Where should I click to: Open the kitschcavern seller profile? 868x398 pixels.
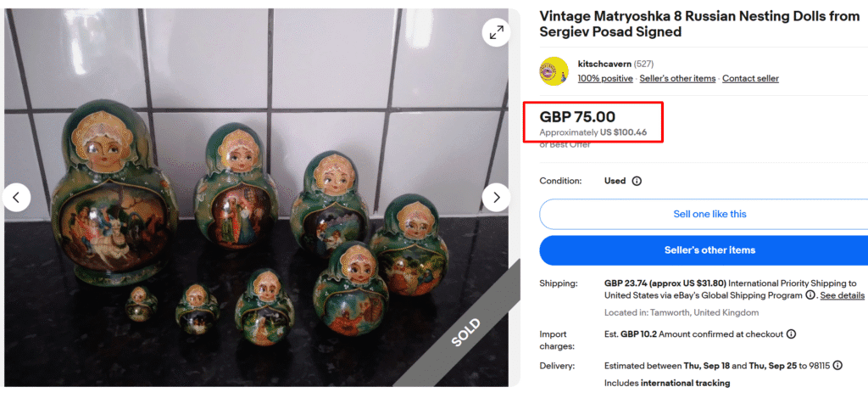[x=604, y=64]
